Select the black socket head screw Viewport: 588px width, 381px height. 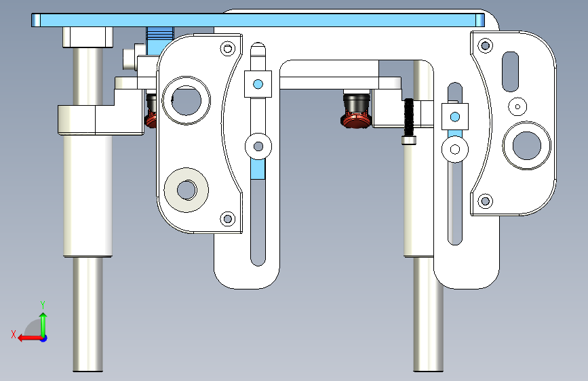[409, 121]
